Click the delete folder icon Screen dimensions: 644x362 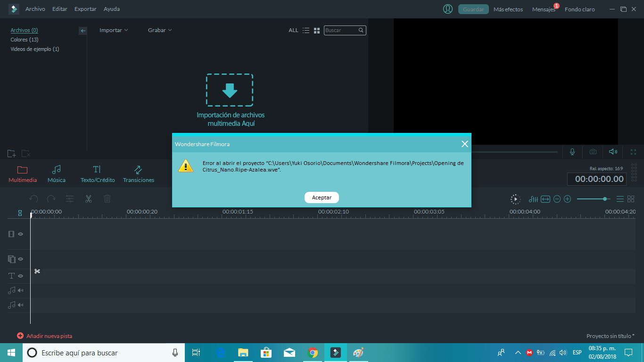(x=26, y=154)
